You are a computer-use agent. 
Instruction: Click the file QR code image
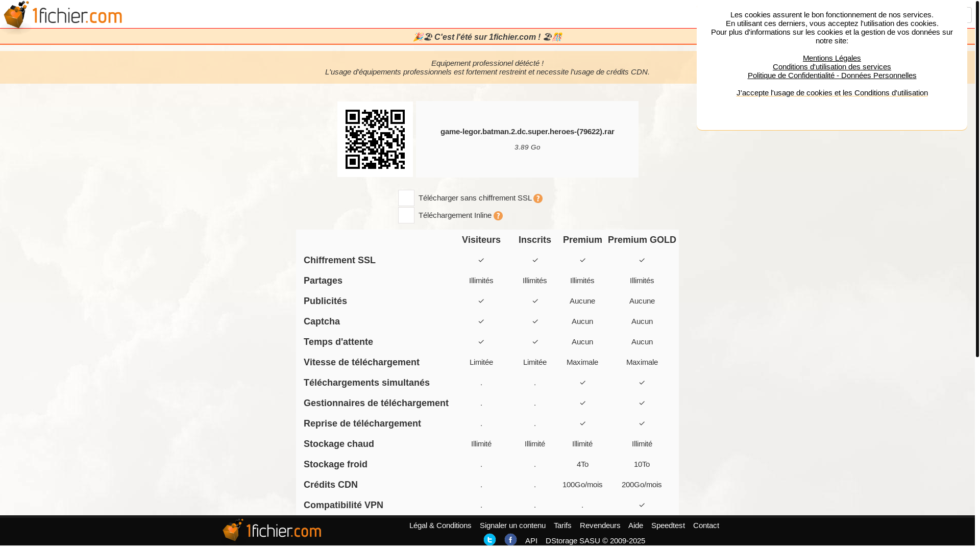[375, 139]
